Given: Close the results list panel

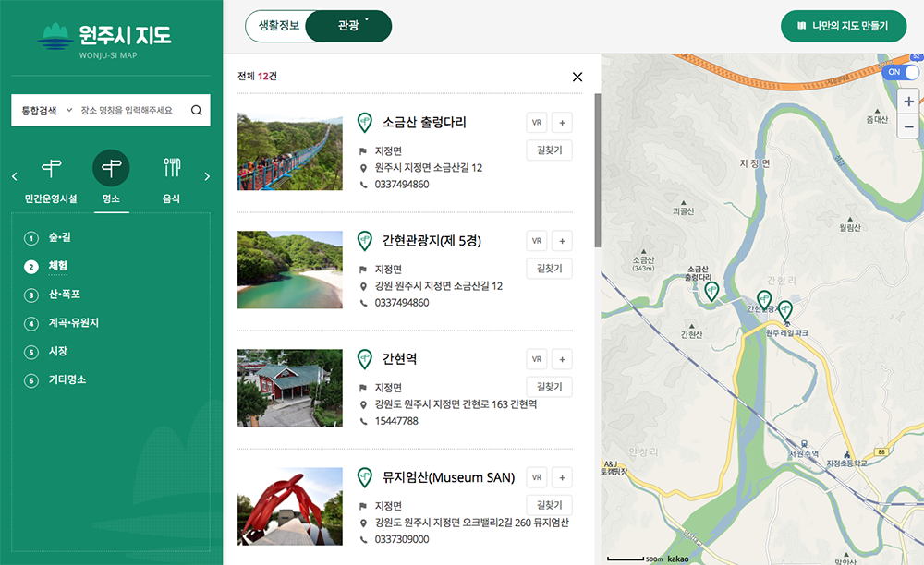Looking at the screenshot, I should pos(577,77).
